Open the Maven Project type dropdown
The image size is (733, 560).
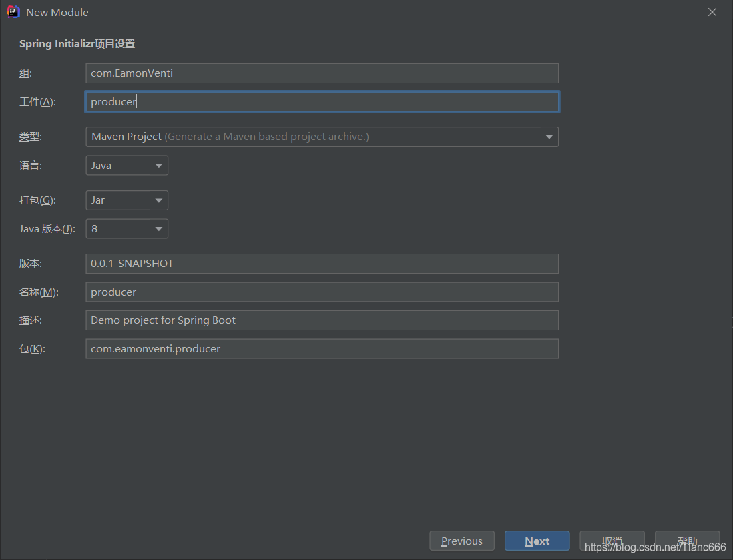click(x=322, y=137)
